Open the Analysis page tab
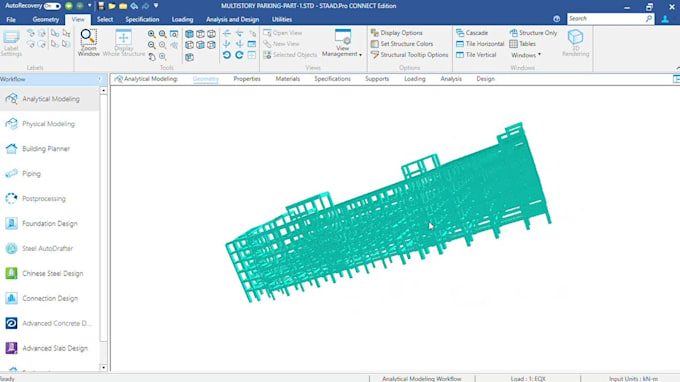 tap(451, 79)
